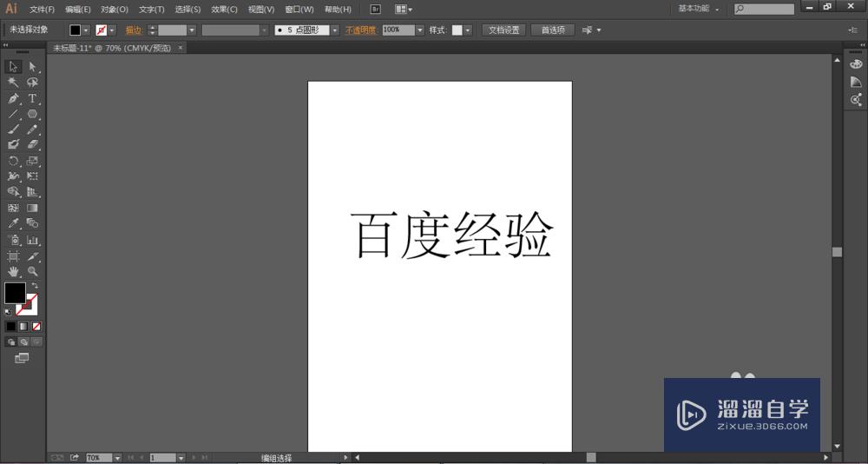Open the 不透明度 transparency link
This screenshot has width=868, height=464.
coord(360,30)
